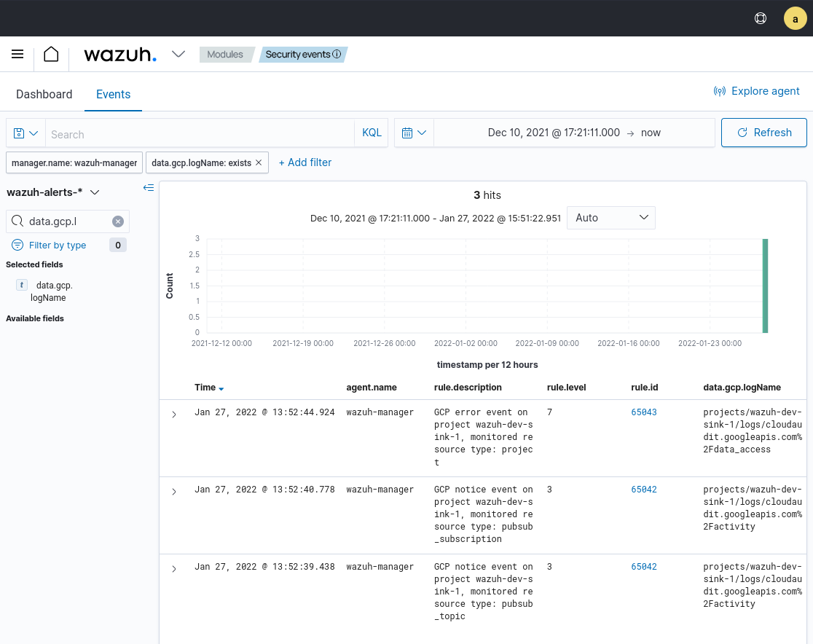Viewport: 813px width, 644px height.
Task: Open the help lifebuoy icon
Action: click(x=760, y=19)
